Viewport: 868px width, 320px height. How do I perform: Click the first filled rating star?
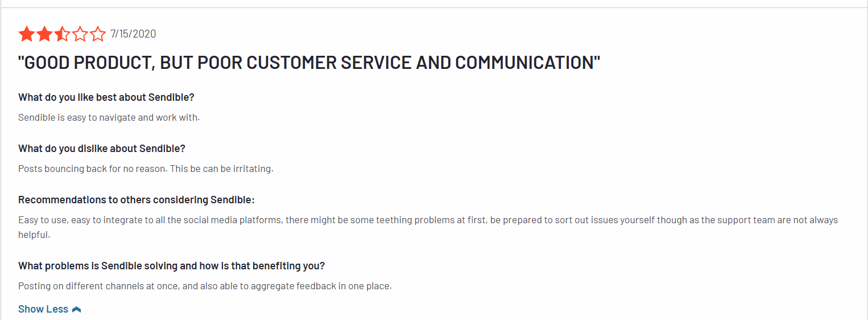coord(26,34)
